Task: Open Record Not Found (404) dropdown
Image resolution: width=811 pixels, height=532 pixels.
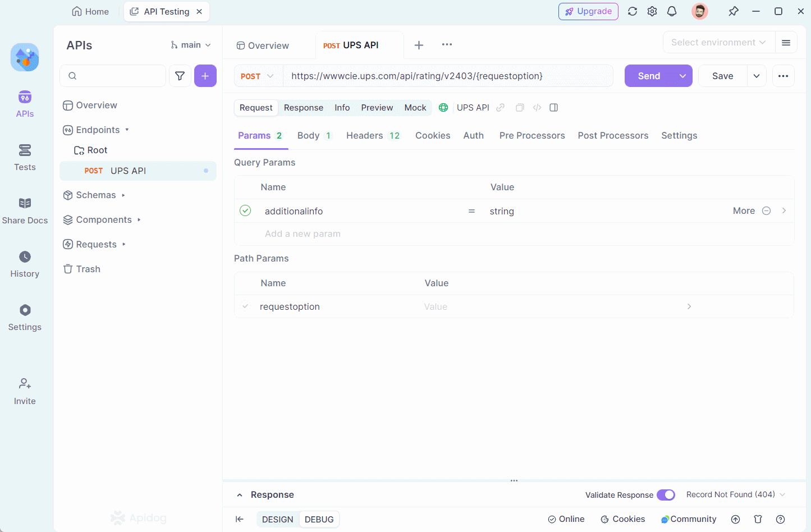Action: pyautogui.click(x=736, y=494)
